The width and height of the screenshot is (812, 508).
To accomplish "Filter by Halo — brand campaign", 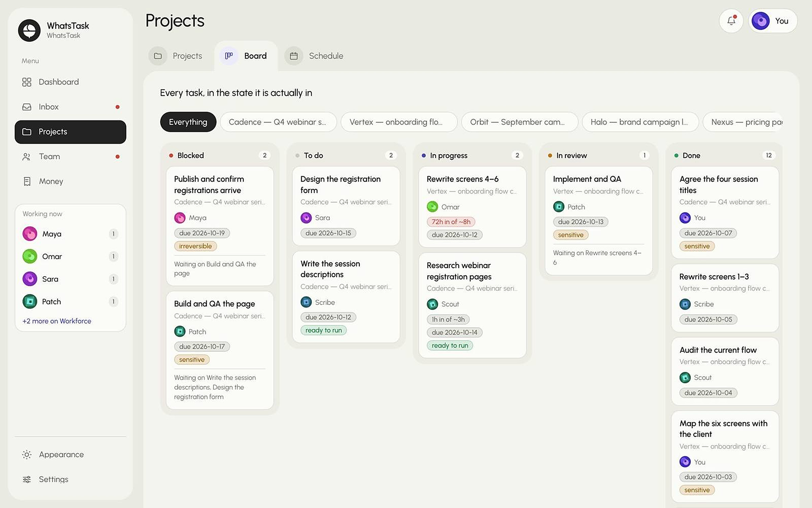I will (640, 122).
